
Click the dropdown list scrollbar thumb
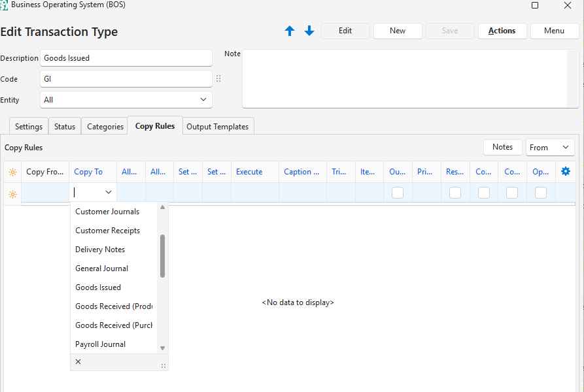click(163, 255)
